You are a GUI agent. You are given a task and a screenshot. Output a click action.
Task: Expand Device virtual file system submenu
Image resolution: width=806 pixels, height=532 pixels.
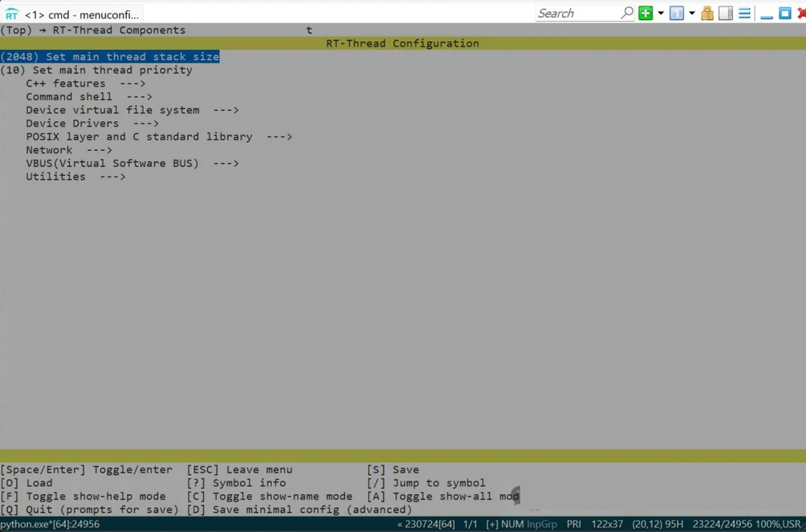132,110
